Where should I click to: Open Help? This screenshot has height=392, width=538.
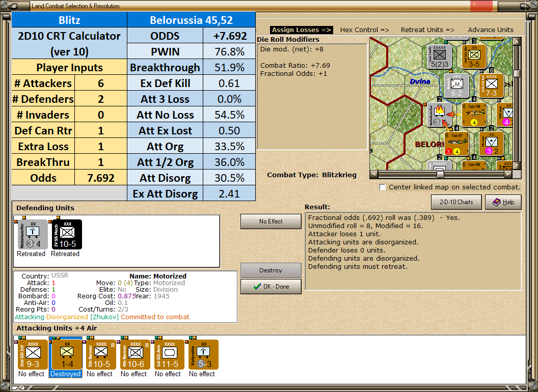(x=503, y=202)
